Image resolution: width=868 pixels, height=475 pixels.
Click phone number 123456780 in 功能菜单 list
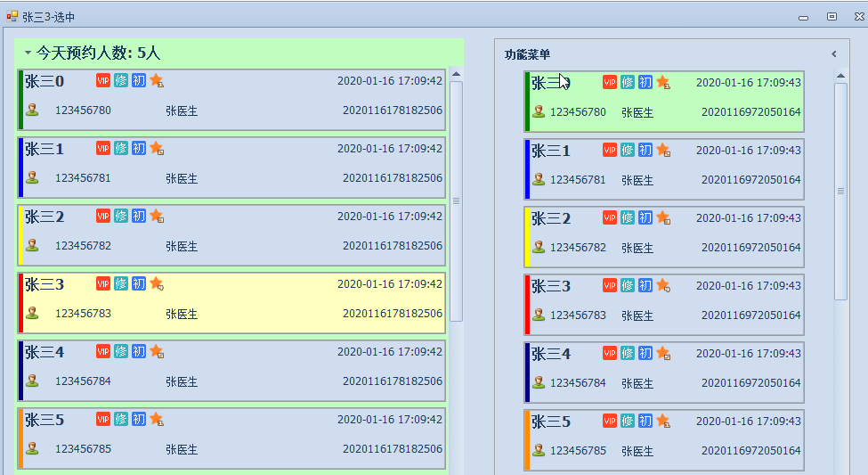578,112
